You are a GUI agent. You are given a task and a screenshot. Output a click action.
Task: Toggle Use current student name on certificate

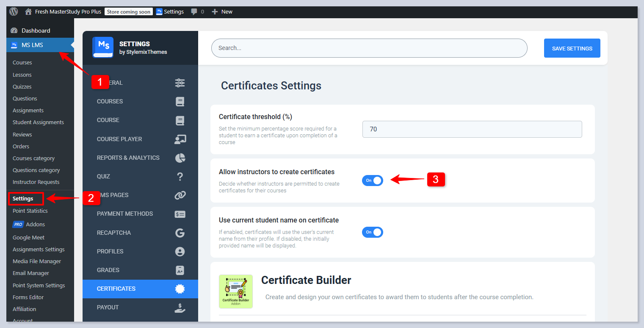[372, 232]
